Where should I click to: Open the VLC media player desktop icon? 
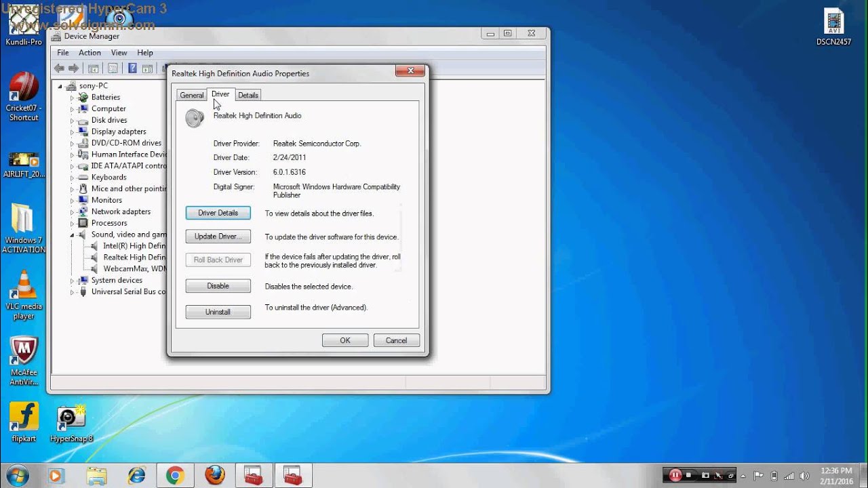coord(24,295)
